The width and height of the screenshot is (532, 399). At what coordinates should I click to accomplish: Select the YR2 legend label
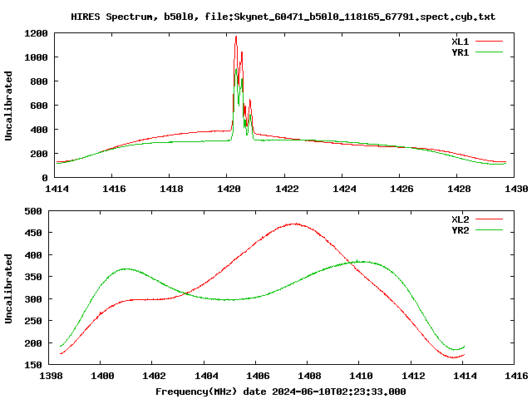(x=460, y=230)
